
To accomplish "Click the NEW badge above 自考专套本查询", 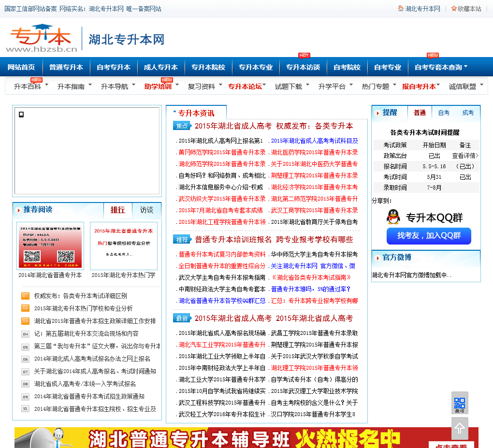I will 433,55.
